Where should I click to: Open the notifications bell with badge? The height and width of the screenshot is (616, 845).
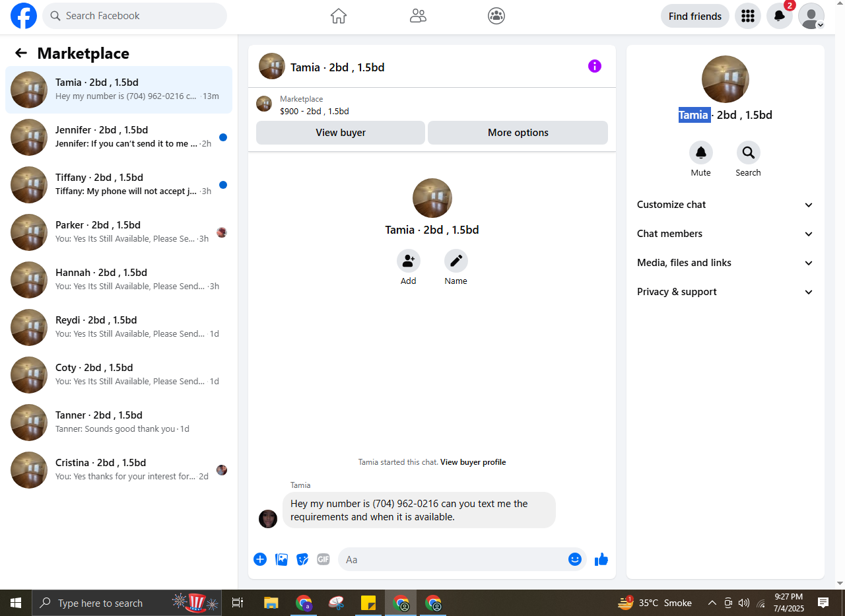(x=780, y=16)
